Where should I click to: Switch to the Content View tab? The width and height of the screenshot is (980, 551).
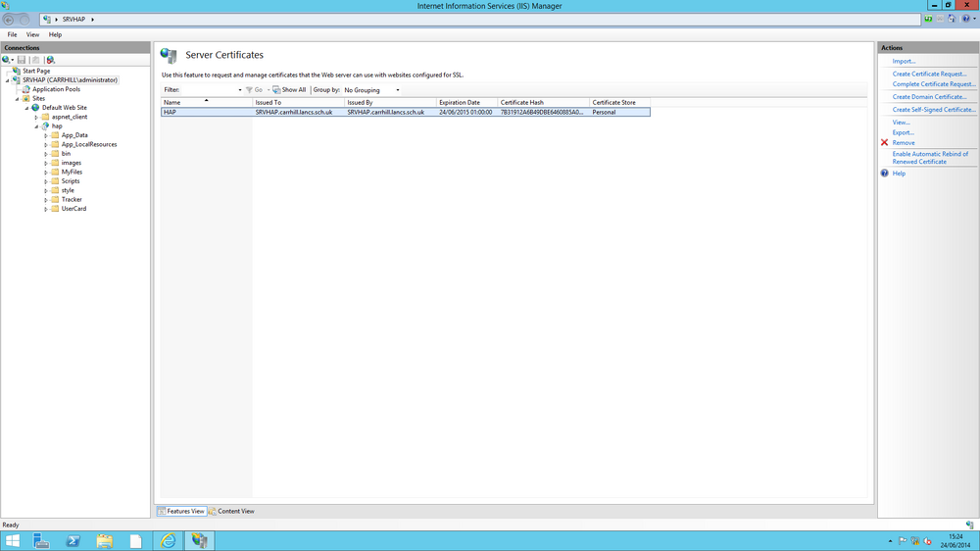point(232,511)
